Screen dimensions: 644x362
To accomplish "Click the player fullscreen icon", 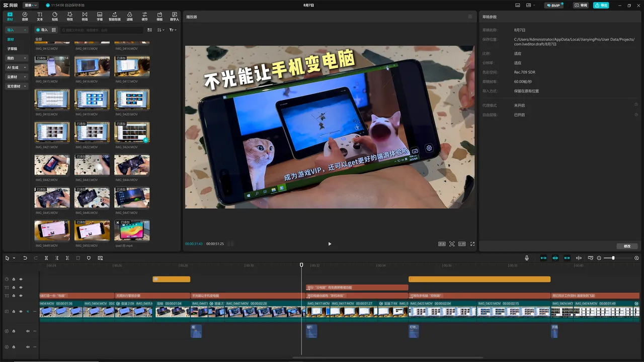I will pos(472,244).
